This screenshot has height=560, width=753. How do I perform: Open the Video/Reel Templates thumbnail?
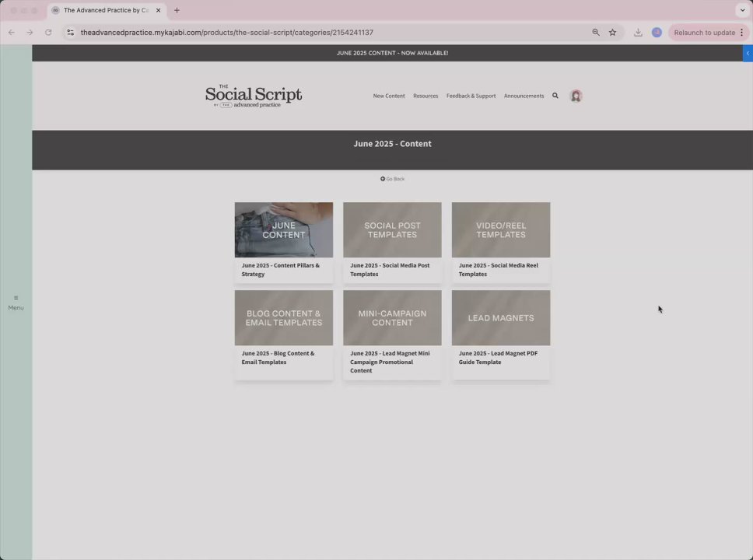pos(501,229)
